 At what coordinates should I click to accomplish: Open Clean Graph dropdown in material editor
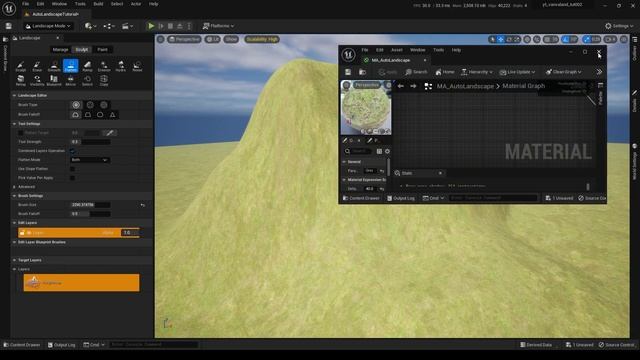[564, 72]
